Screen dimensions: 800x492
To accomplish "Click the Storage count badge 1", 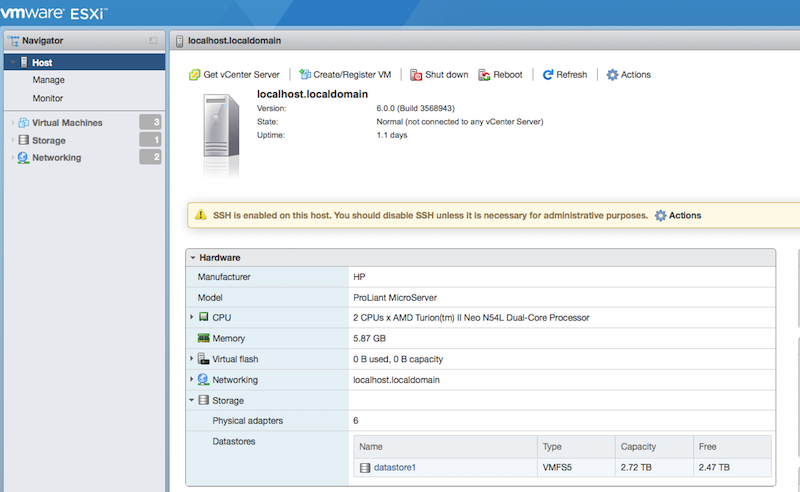I will coord(151,139).
